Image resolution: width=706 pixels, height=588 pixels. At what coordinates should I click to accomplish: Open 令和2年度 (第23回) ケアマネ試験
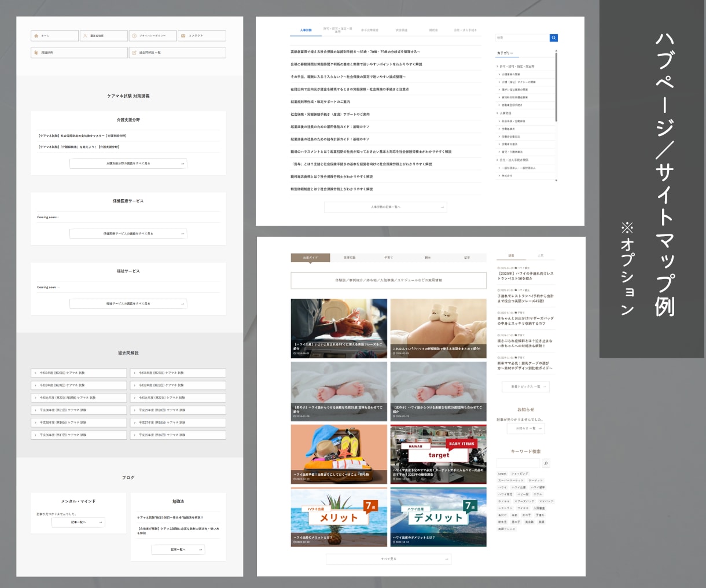pyautogui.click(x=178, y=385)
